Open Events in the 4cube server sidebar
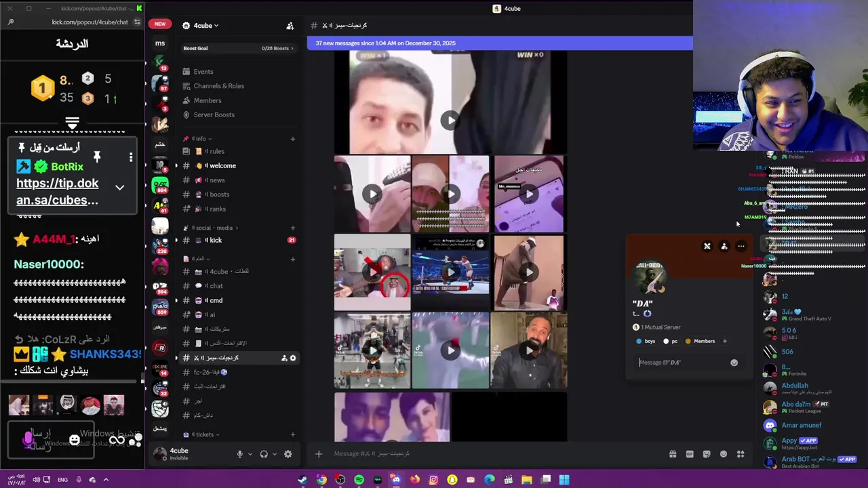The width and height of the screenshot is (868, 488). (x=203, y=72)
